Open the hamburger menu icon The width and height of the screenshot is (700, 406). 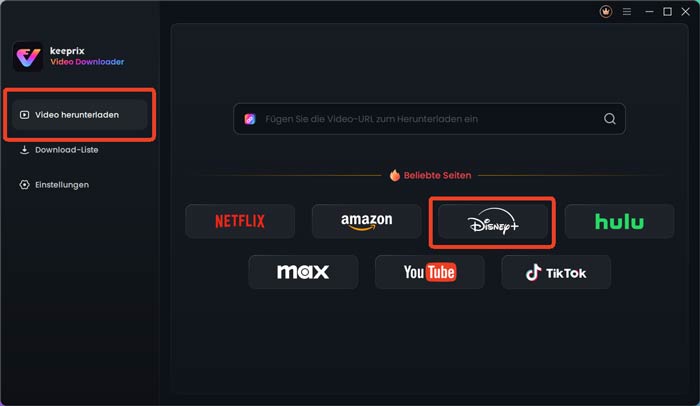click(627, 12)
